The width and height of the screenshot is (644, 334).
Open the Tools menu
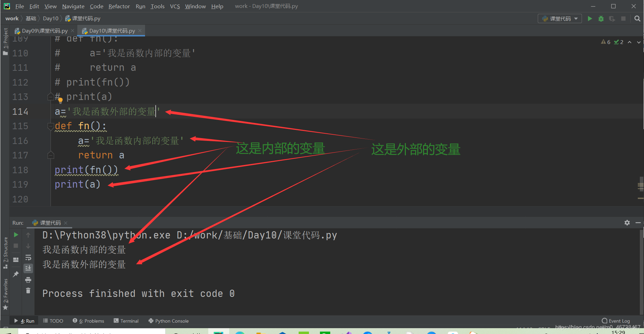157,6
